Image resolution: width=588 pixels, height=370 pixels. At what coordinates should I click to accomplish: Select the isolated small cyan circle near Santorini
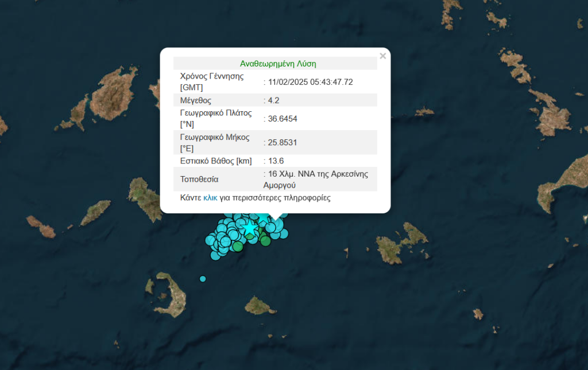click(203, 279)
